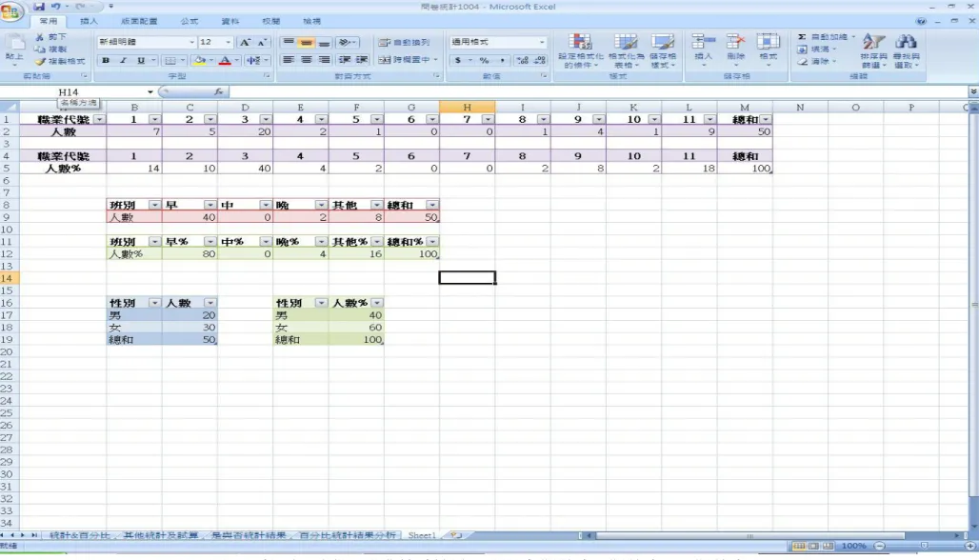979x560 pixels.
Task: Open filter dropdown on 性別 in cell B16
Action: 154,303
